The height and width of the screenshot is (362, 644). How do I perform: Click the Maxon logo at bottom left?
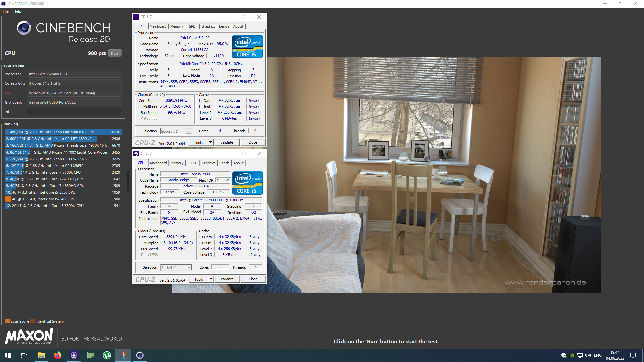(29, 336)
